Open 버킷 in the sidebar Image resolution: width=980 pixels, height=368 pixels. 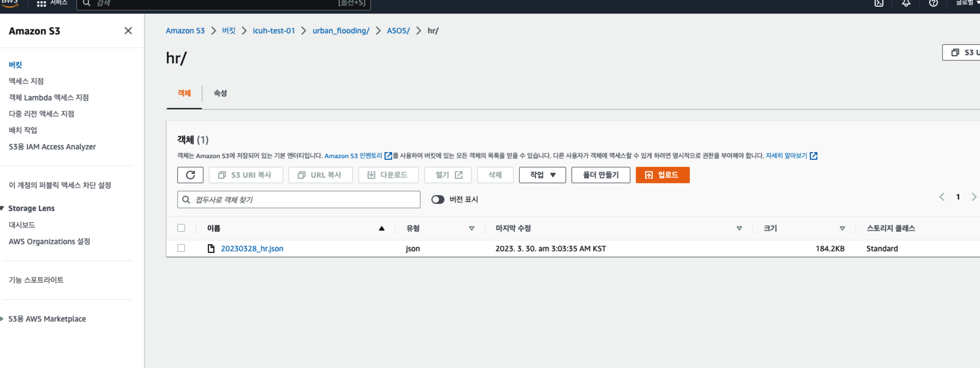[x=15, y=64]
